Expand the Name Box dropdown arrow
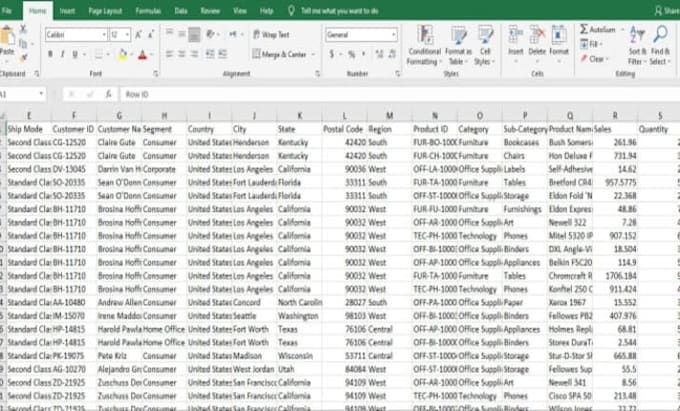Viewport: 680px width, 411px height. click(x=41, y=94)
